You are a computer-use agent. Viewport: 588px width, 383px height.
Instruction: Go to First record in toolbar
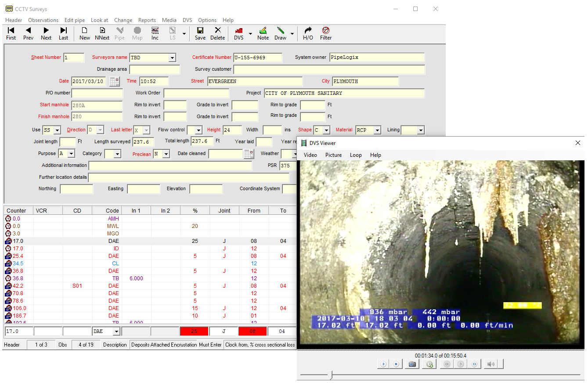coord(11,33)
